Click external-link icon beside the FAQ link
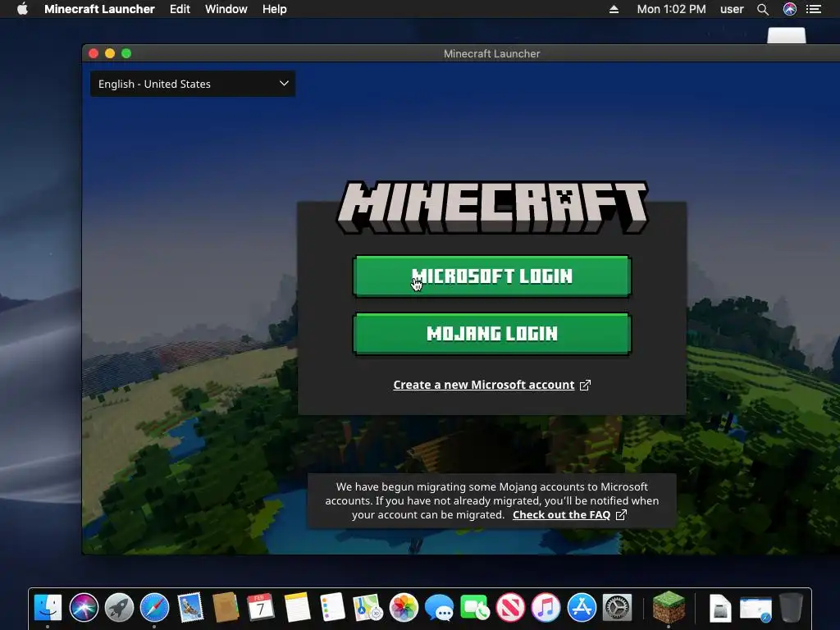Viewport: 840px width, 630px height. pyautogui.click(x=621, y=515)
